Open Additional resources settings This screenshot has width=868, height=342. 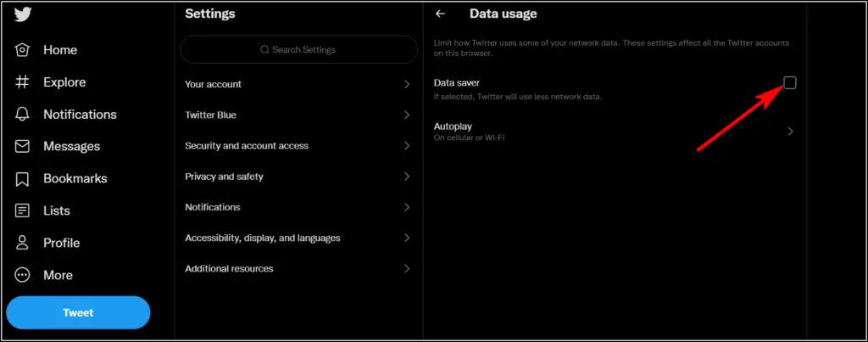coord(299,268)
